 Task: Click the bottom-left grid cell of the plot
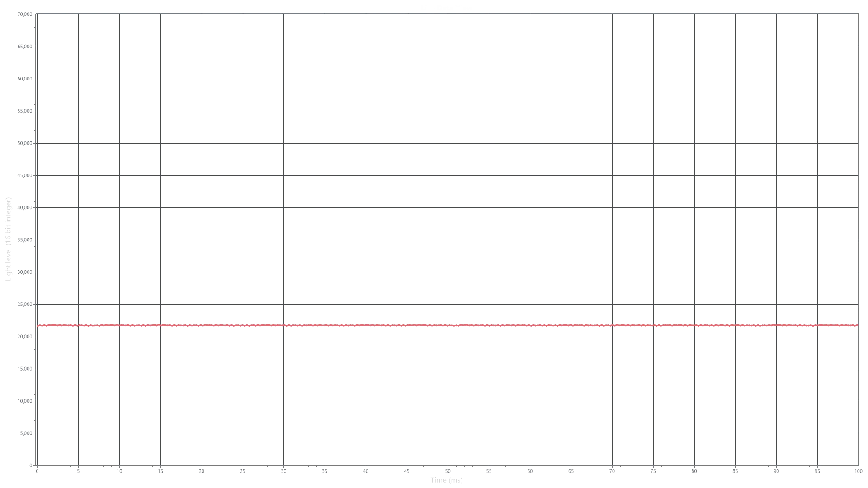pos(58,448)
